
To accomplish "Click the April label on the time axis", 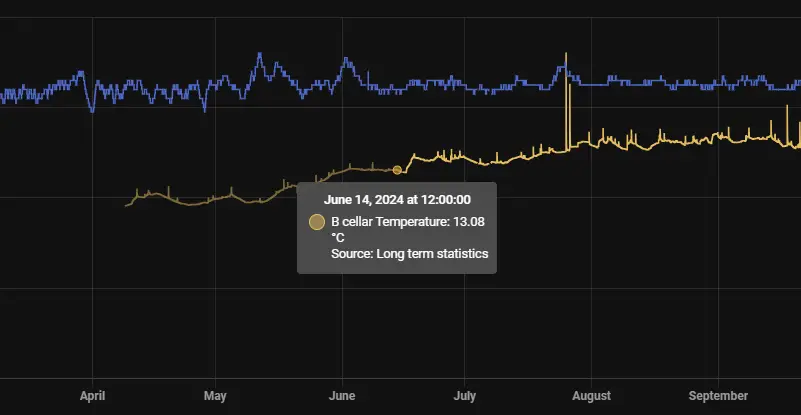I will point(92,396).
